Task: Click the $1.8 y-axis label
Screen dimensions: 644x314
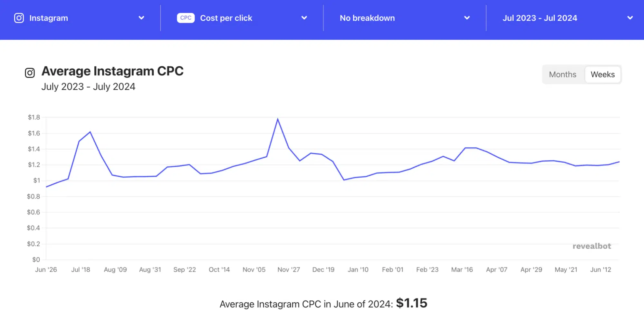Action: tap(34, 117)
